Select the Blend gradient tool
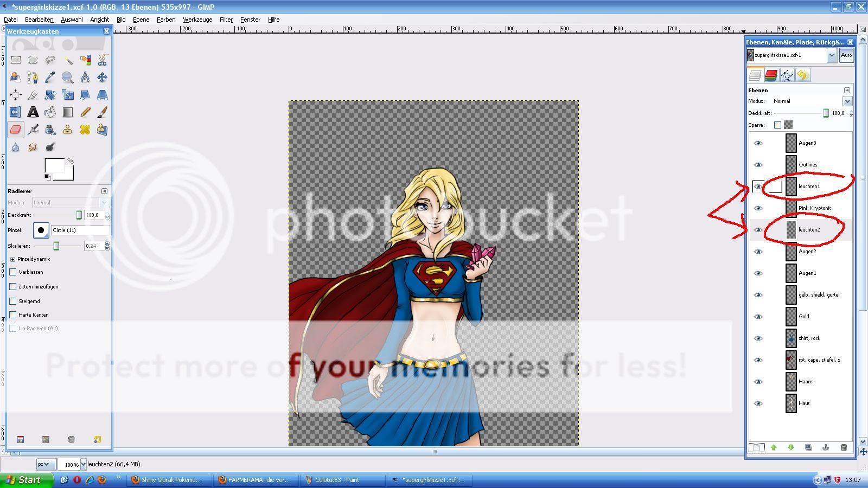 [68, 112]
